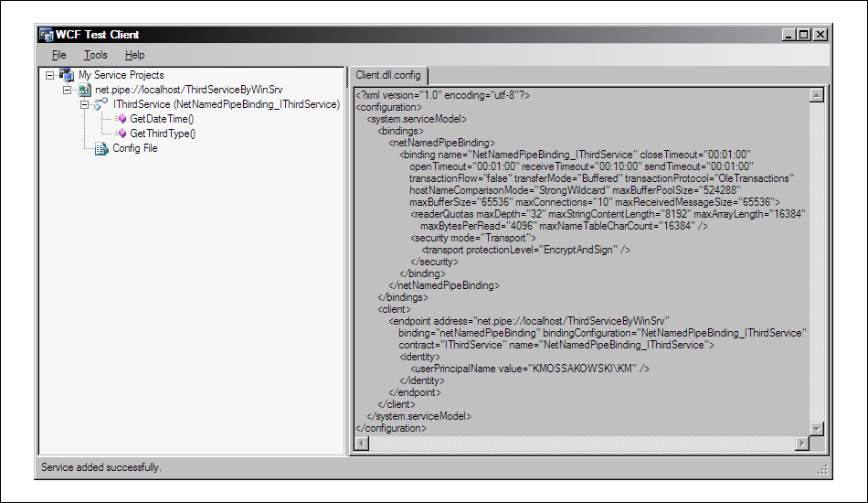Select the Client.dll.config tab
Screen dimensions: 868x503
click(387, 75)
